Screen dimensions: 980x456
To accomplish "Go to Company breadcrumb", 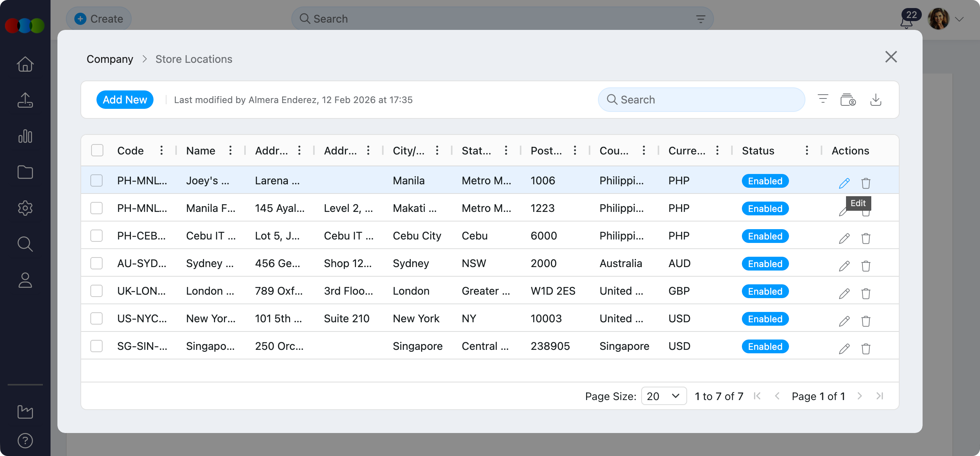I will [110, 59].
